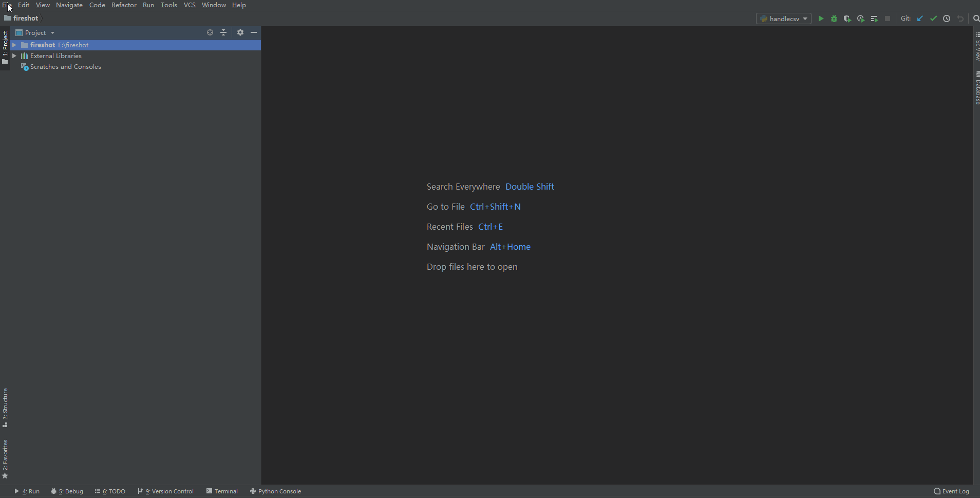Update project from Git remote
The width and height of the screenshot is (980, 498).
point(919,19)
